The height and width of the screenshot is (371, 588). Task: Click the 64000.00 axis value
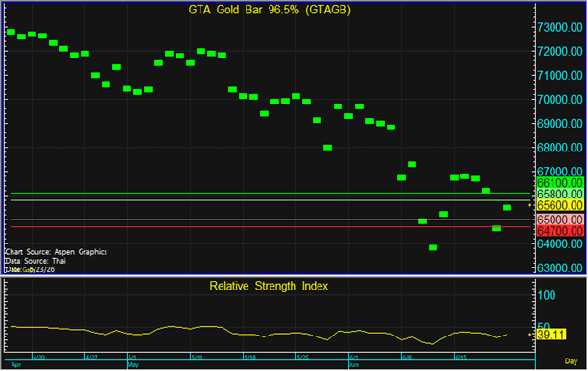[560, 243]
